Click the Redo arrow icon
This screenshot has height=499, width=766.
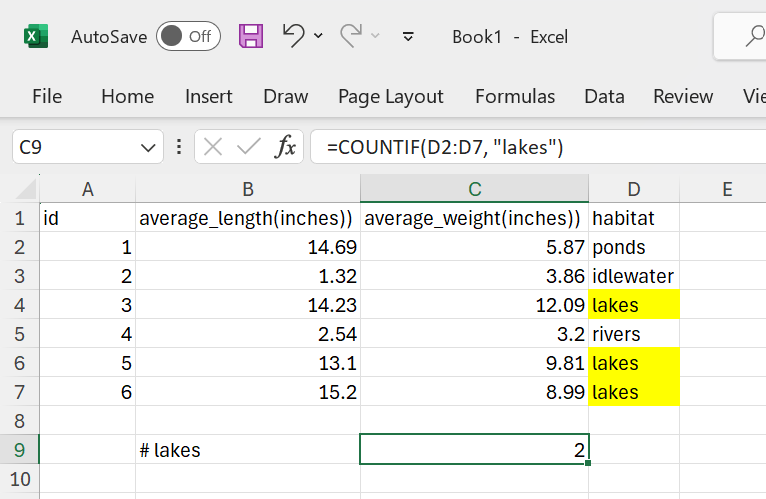coord(351,36)
